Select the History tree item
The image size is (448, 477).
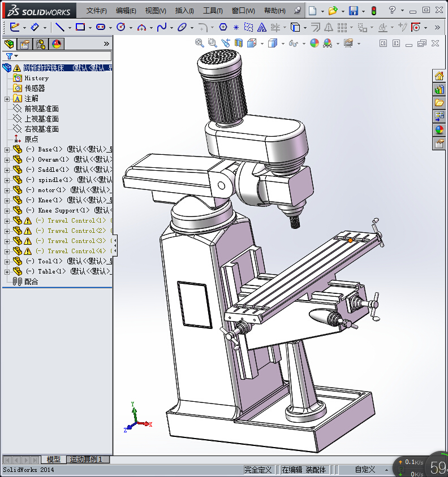pos(37,78)
